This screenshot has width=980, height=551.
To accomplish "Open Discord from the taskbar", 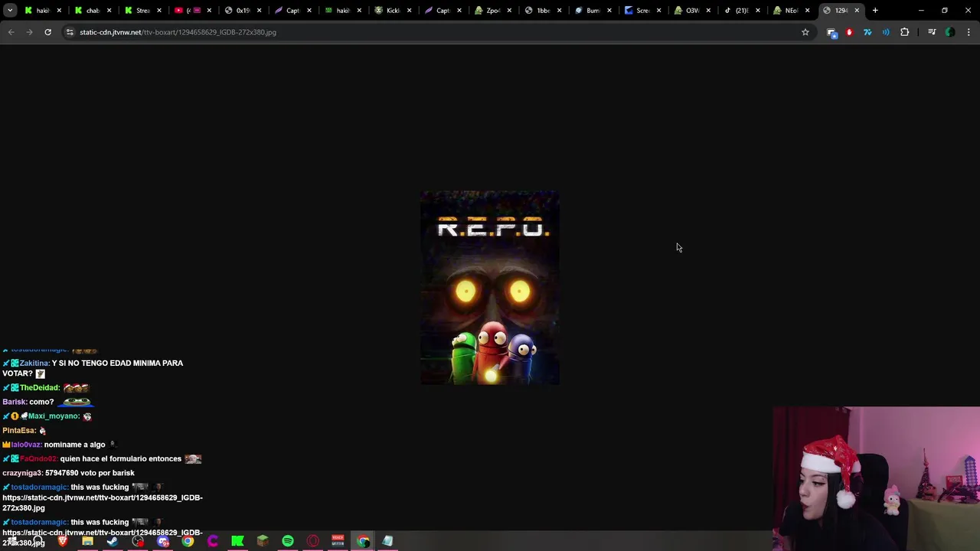I will pos(162,541).
